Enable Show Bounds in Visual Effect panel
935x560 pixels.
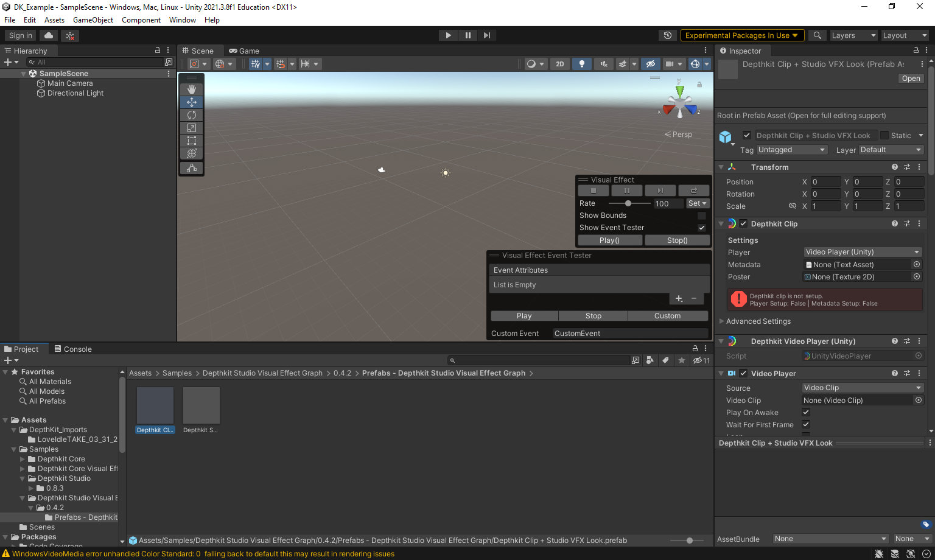coord(701,215)
